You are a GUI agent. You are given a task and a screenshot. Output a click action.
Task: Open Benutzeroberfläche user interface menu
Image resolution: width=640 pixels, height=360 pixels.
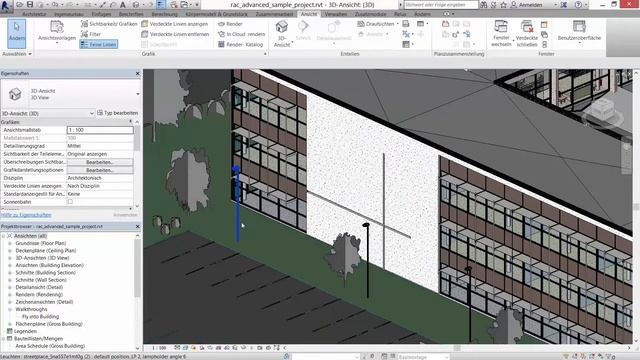coord(579,31)
